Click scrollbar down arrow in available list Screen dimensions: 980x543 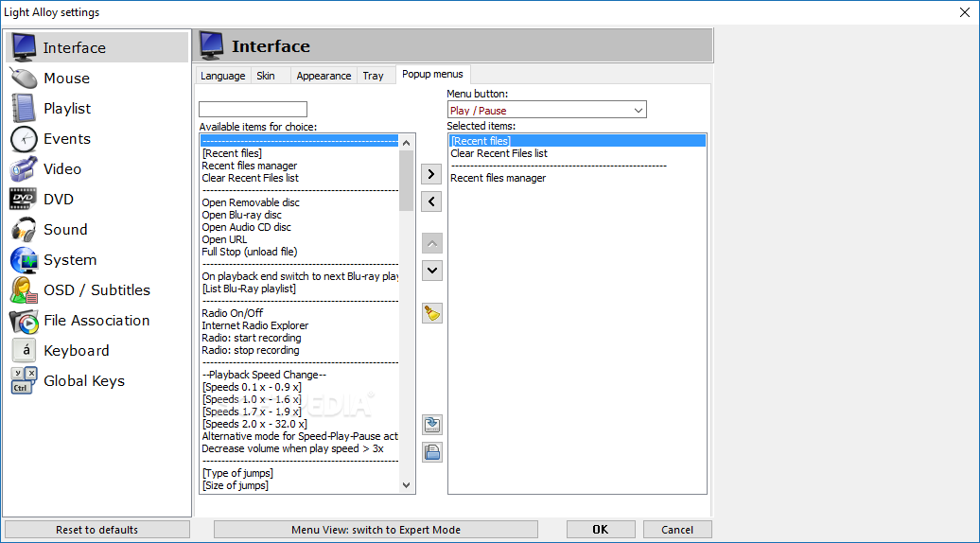(x=406, y=485)
